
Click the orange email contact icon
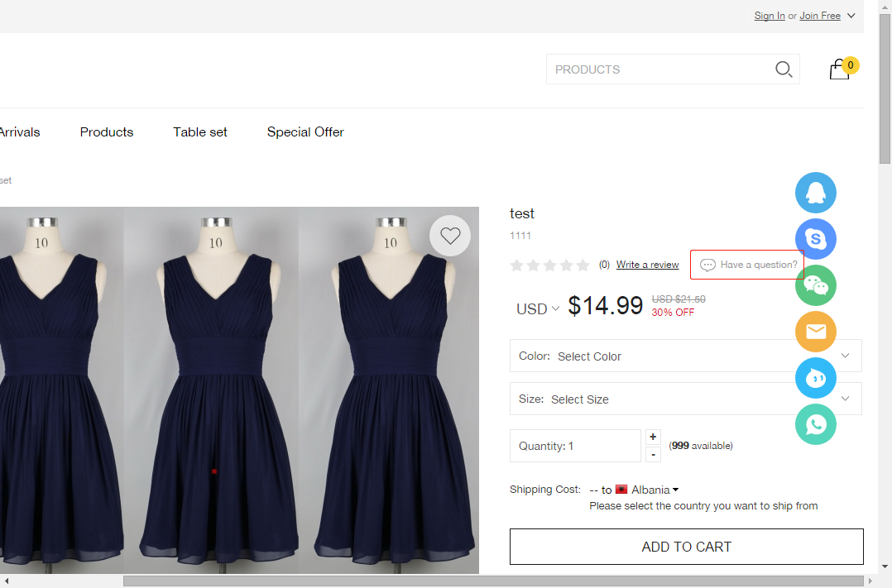coord(815,332)
